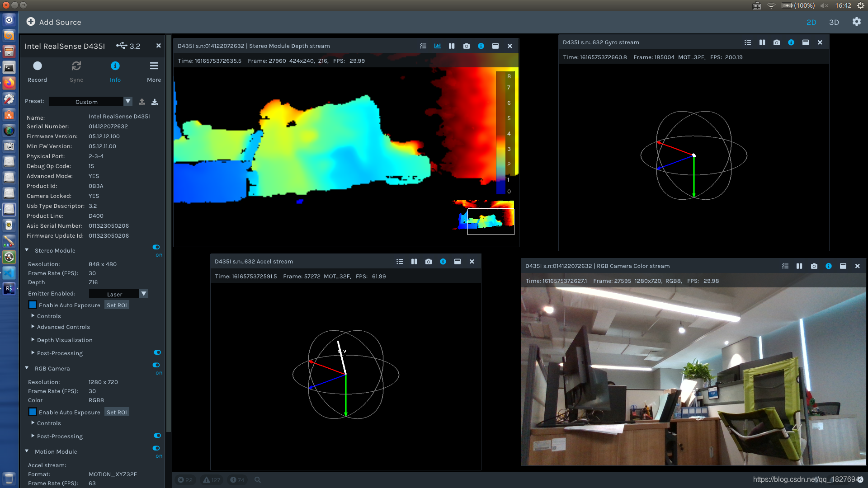This screenshot has height=488, width=868.
Task: Click the Record button icon
Action: click(38, 66)
